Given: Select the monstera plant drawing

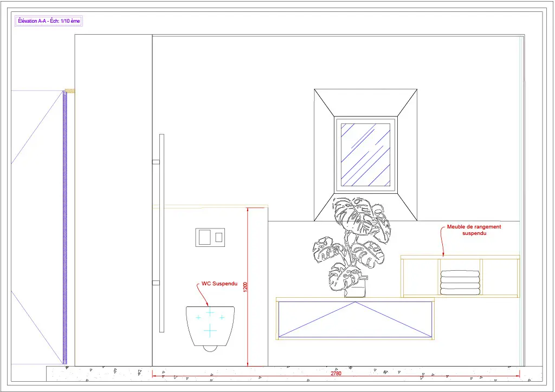Looking at the screenshot, I should tap(352, 247).
